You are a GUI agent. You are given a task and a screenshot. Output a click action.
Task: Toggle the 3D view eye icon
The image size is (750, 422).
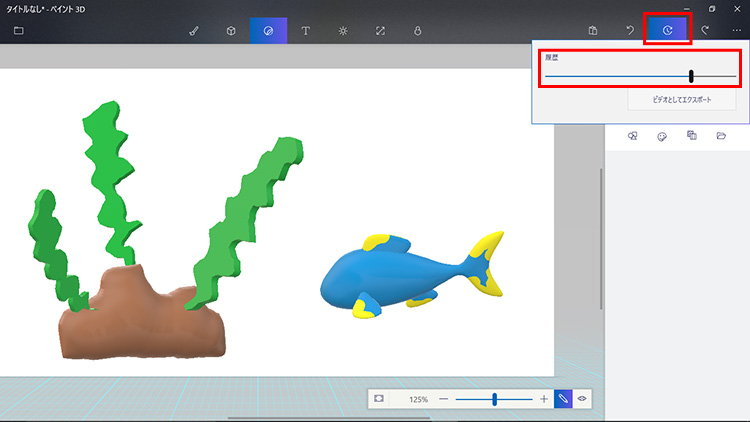[582, 399]
